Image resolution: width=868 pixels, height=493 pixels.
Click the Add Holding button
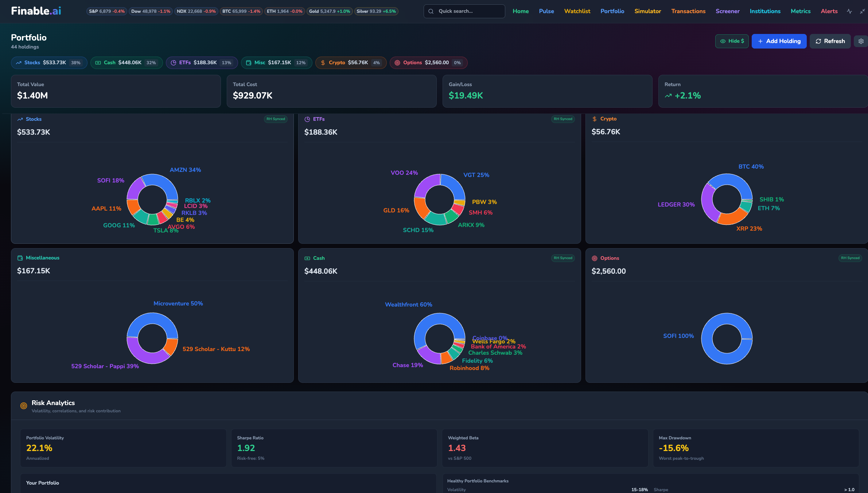pos(779,41)
